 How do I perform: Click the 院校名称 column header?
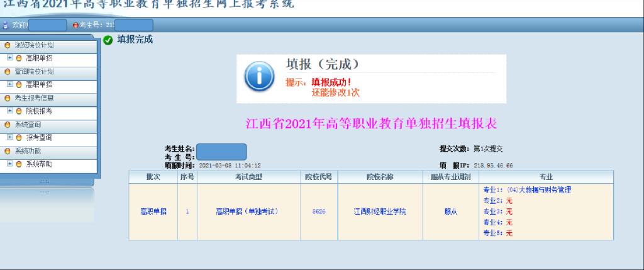coord(380,177)
